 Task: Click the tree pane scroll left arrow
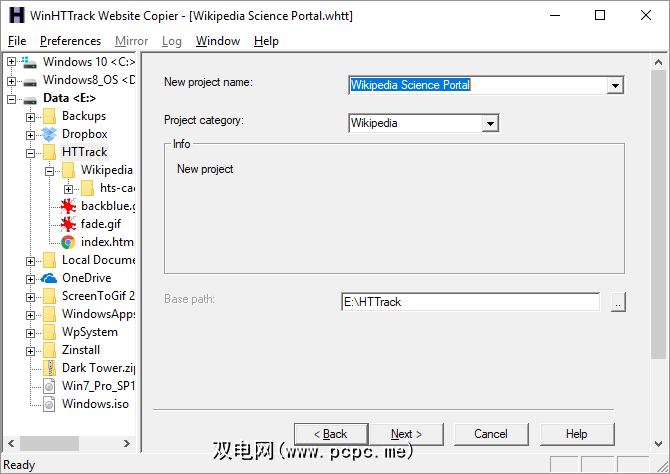tap(12, 443)
